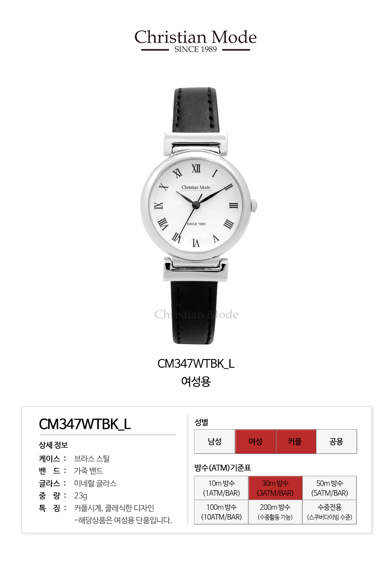Screen dimensions: 392x564
Task: Select the red 커플 gender cell
Action: (x=296, y=441)
